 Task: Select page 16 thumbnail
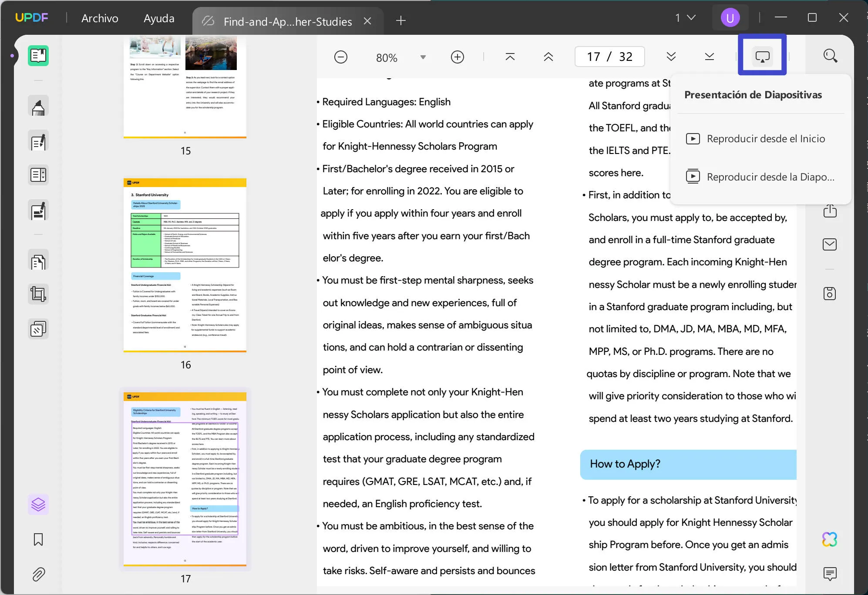pyautogui.click(x=185, y=265)
